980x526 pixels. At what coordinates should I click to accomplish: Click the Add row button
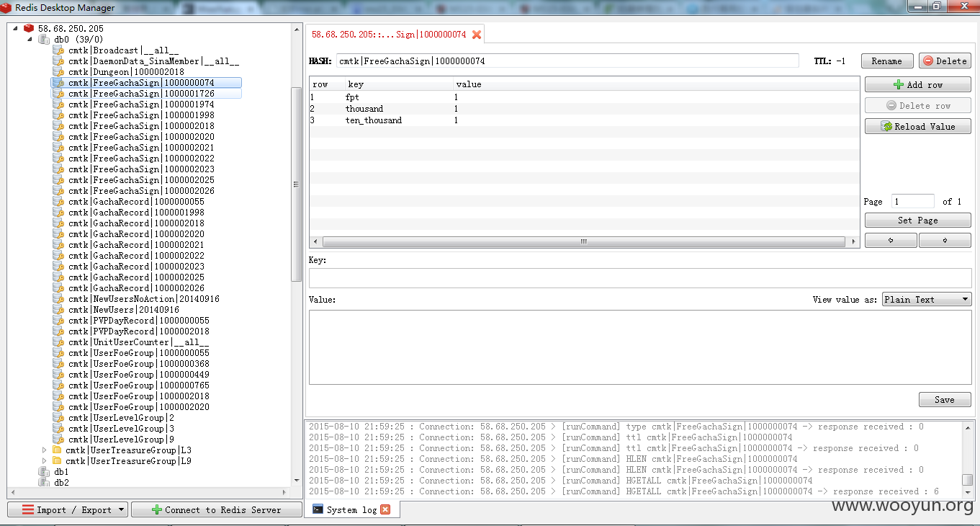pos(918,84)
